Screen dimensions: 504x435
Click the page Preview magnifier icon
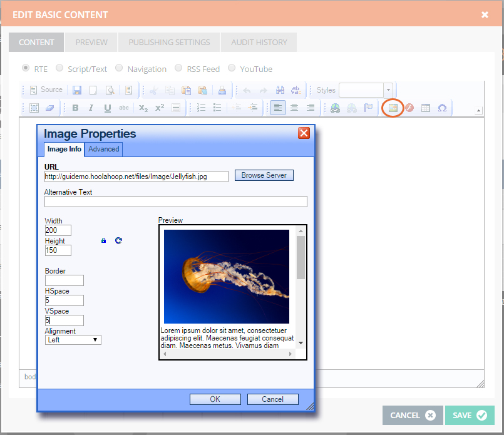click(x=110, y=90)
